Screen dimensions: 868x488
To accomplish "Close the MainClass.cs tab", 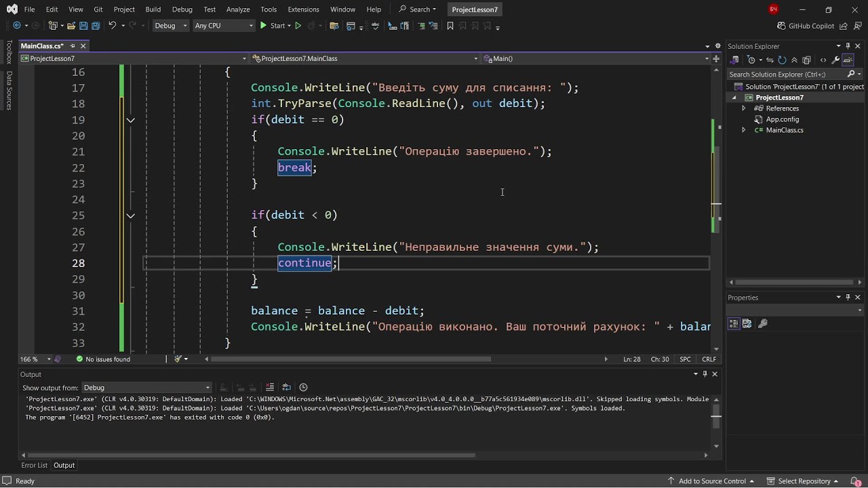I will click(x=83, y=46).
